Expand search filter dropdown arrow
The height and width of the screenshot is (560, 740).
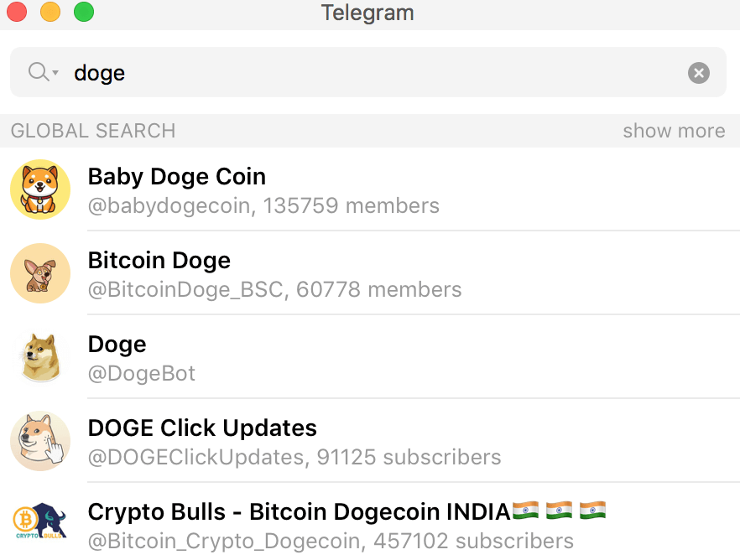(55, 73)
